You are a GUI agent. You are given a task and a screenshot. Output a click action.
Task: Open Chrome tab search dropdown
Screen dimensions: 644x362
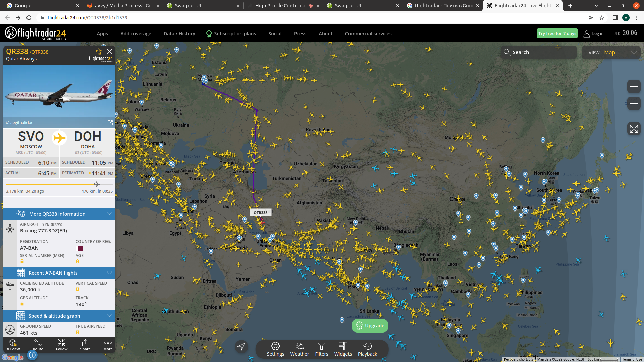tap(596, 6)
